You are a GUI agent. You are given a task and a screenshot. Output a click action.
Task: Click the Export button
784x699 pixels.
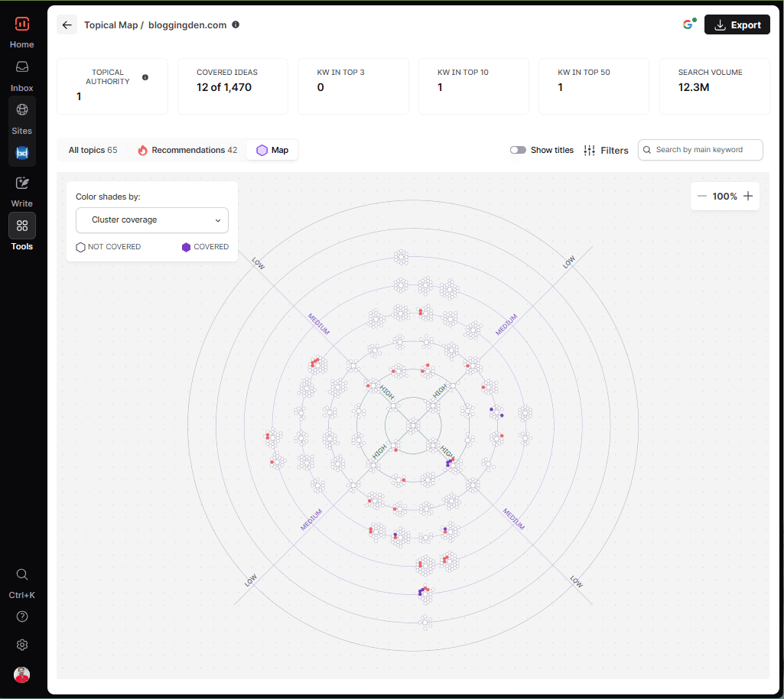737,24
